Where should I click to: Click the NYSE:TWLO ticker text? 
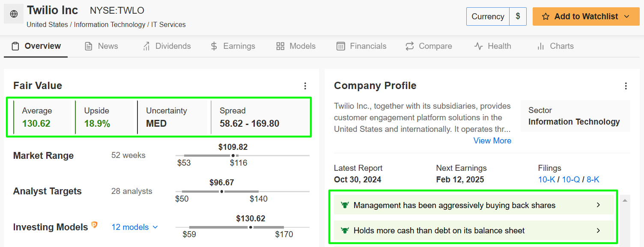point(117,11)
